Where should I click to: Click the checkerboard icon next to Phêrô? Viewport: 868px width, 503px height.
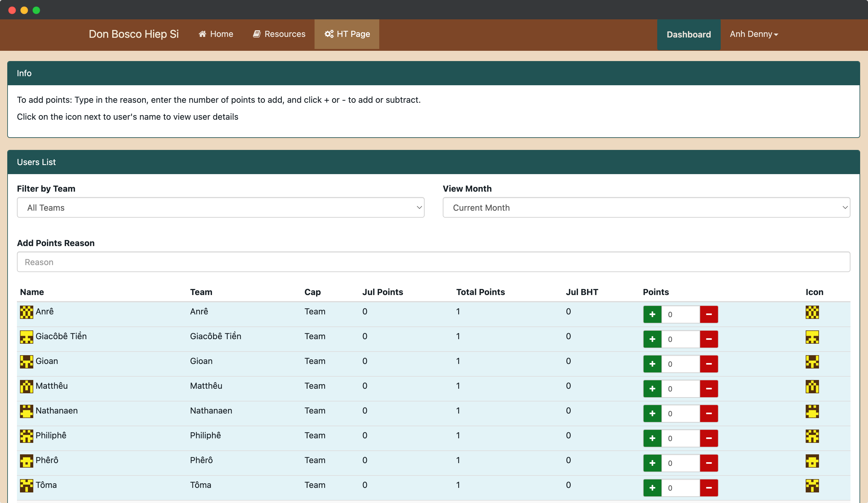pos(26,461)
